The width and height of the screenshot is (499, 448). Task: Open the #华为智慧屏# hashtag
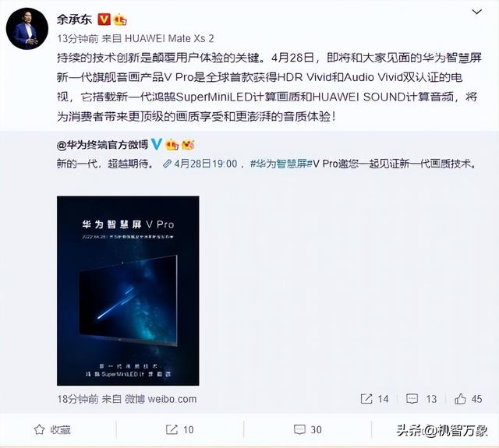point(281,164)
